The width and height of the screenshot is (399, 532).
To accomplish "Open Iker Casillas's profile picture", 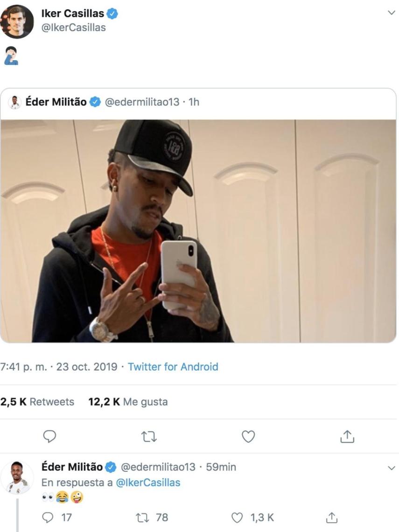I will pyautogui.click(x=17, y=21).
